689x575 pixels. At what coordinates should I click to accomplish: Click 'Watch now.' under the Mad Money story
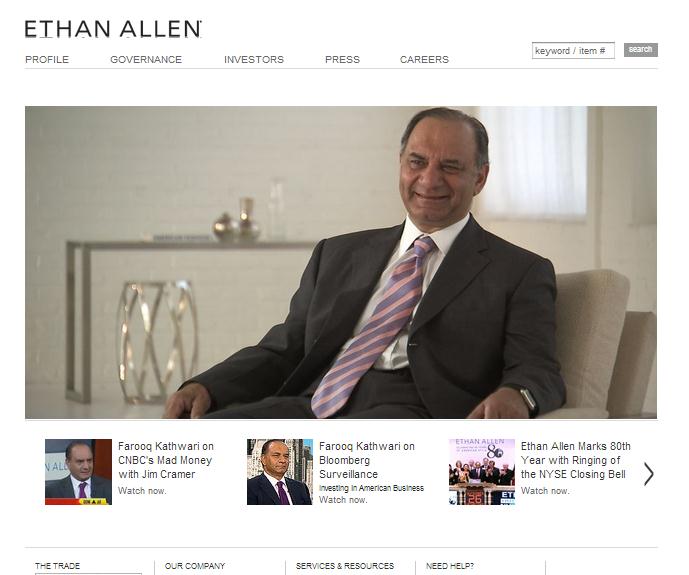tap(142, 491)
